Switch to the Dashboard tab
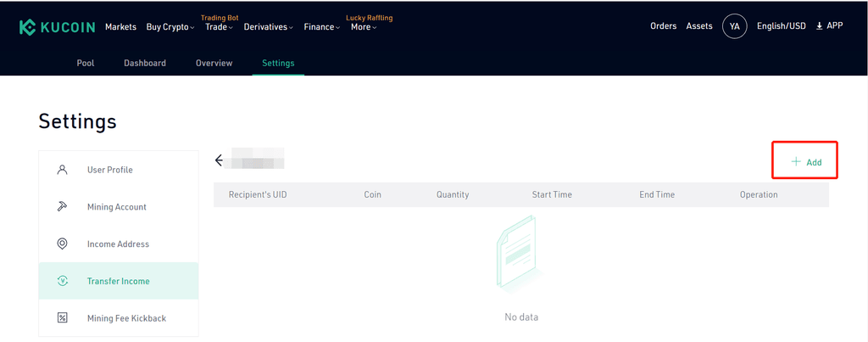 coord(145,63)
